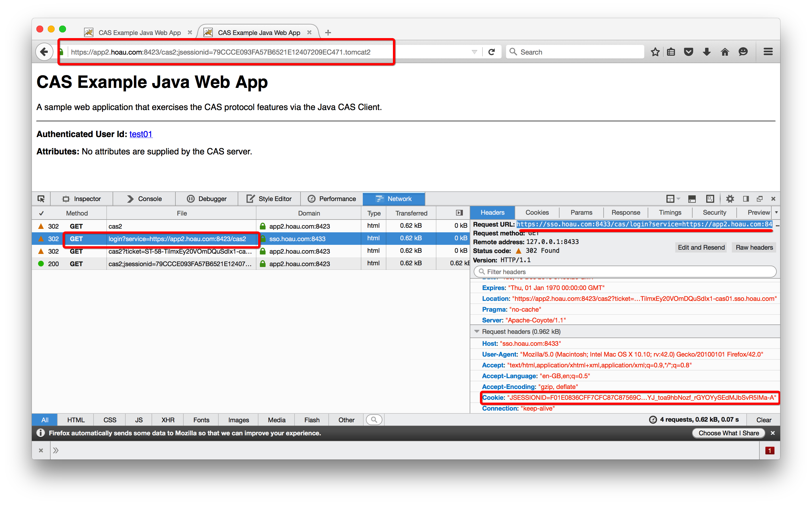
Task: Switch to the Cookies tab
Action: [537, 212]
